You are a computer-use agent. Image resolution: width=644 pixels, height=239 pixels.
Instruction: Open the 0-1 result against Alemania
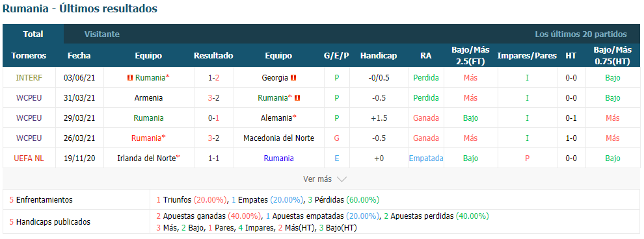tap(213, 118)
